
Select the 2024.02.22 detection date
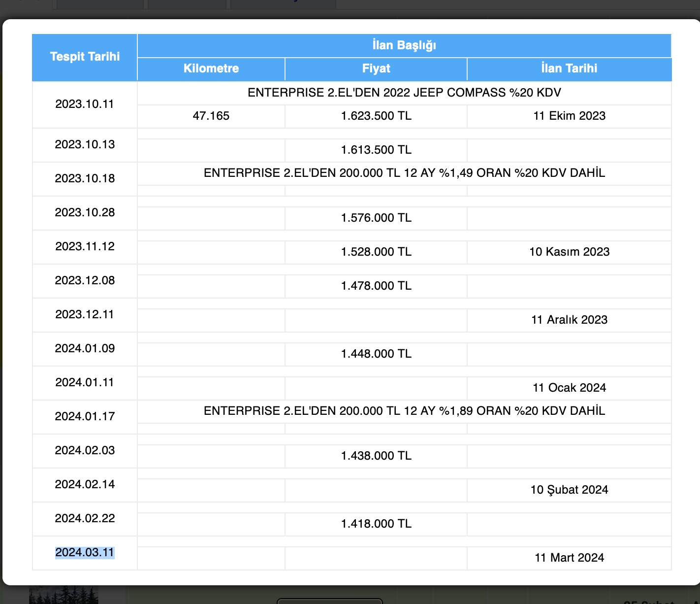coord(85,518)
